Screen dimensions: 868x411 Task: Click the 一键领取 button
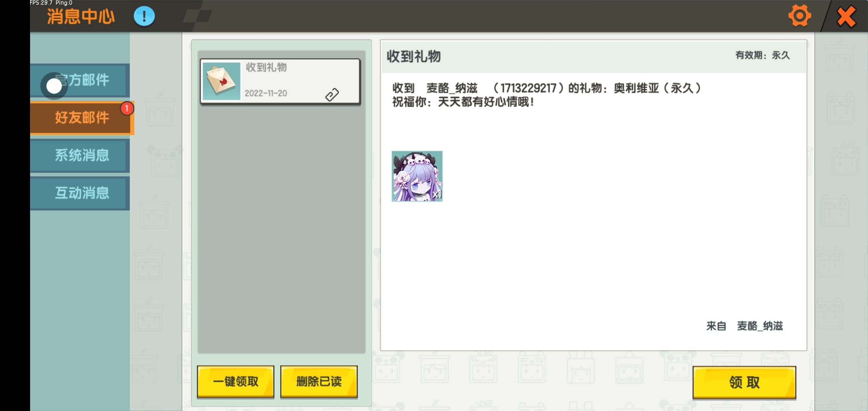[236, 382]
